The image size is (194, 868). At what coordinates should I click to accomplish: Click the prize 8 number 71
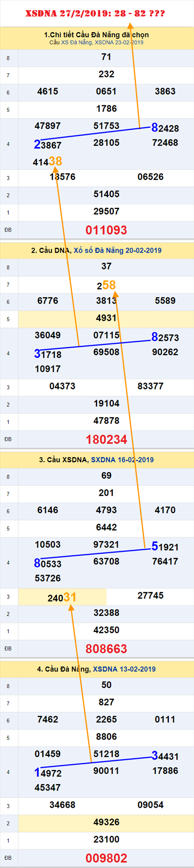[x=106, y=57]
